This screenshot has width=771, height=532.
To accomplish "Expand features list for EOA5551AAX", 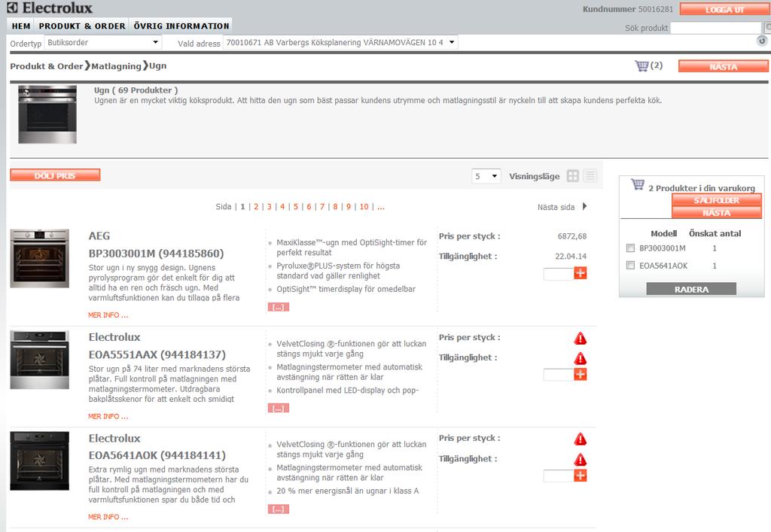I will coord(279,408).
